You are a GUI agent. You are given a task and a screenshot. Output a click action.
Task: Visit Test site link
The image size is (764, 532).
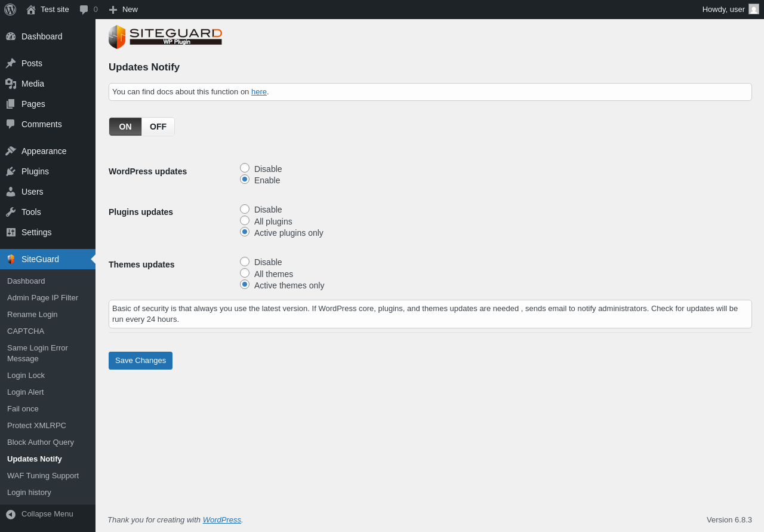pyautogui.click(x=48, y=10)
